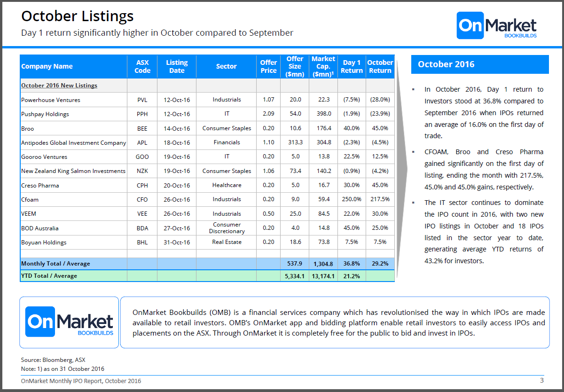Click the Healthcare sector cell
Viewport: 564px width, 392px height.
click(227, 185)
